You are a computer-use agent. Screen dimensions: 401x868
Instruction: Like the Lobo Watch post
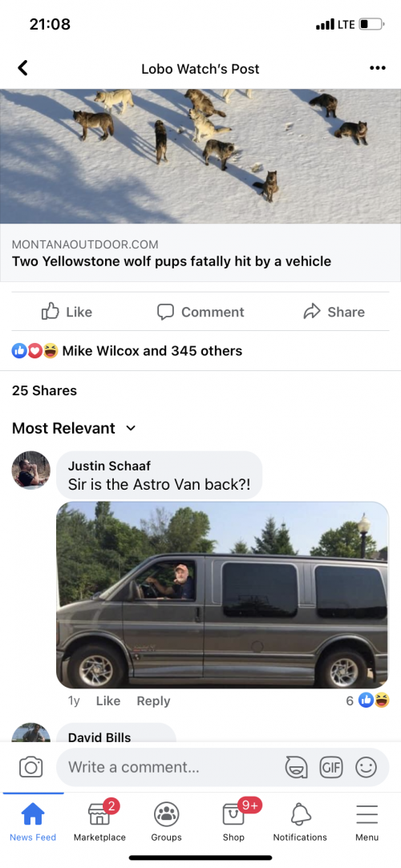[67, 312]
